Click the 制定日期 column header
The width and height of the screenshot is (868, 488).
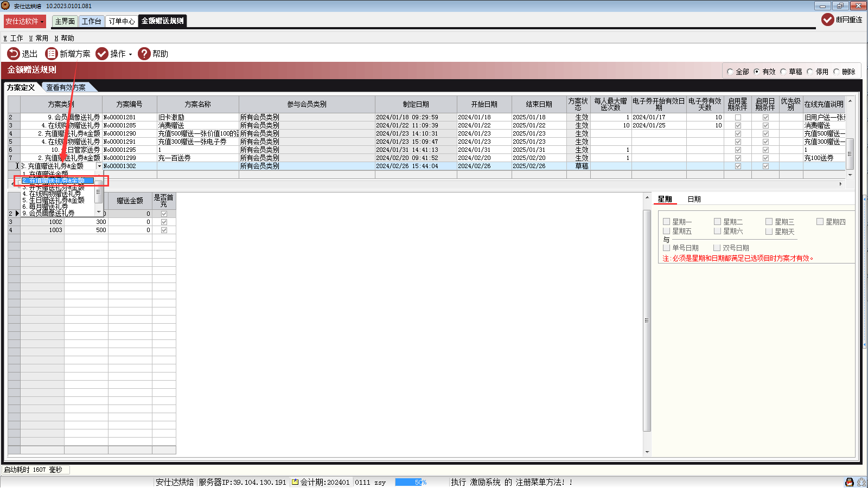pos(416,104)
